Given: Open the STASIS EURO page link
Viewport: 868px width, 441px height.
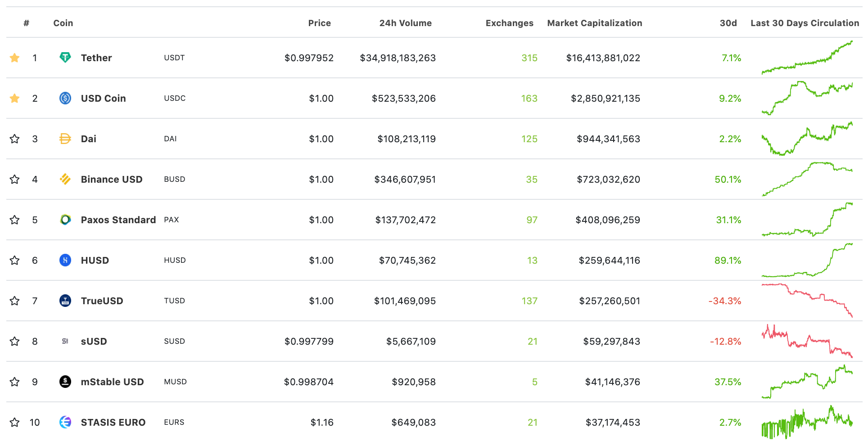Looking at the screenshot, I should pyautogui.click(x=113, y=422).
